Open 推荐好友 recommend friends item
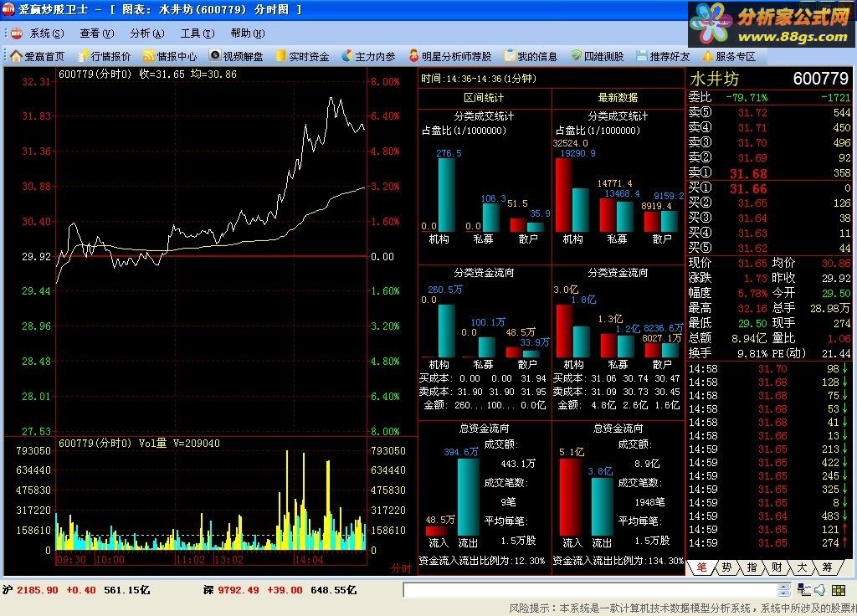The image size is (857, 616). click(x=663, y=56)
